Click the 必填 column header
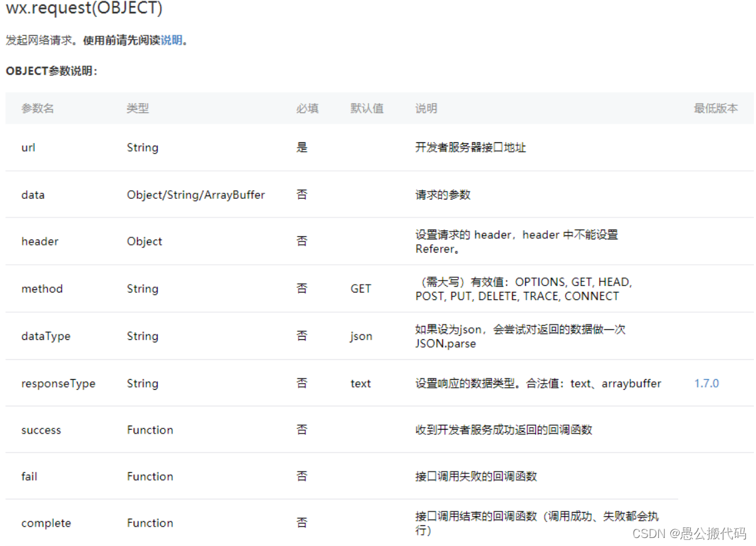756x546 pixels. 308,108
